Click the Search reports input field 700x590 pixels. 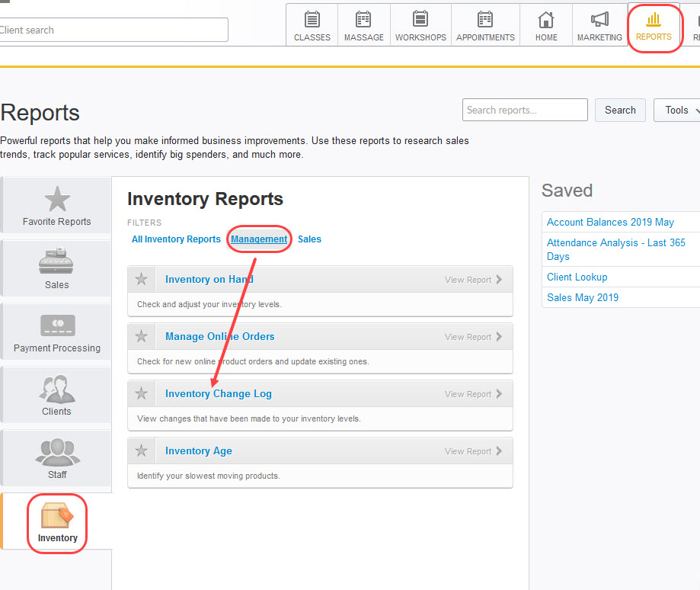pyautogui.click(x=524, y=111)
